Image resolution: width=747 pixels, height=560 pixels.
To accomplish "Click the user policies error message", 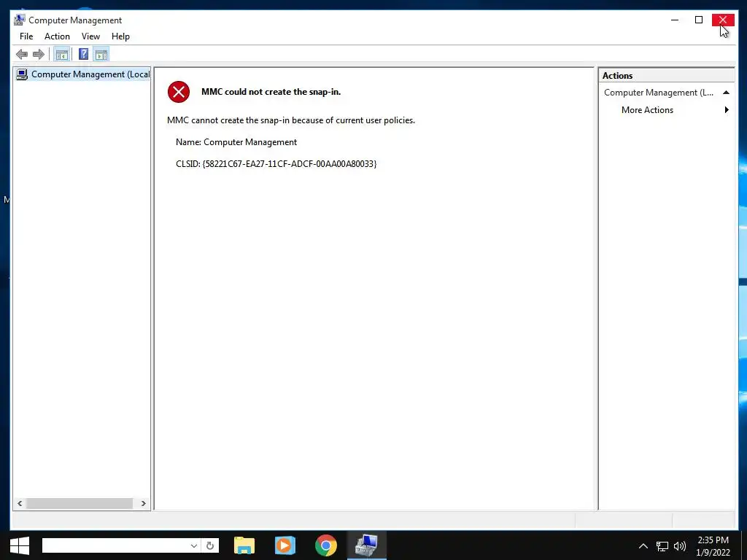I will pyautogui.click(x=290, y=120).
